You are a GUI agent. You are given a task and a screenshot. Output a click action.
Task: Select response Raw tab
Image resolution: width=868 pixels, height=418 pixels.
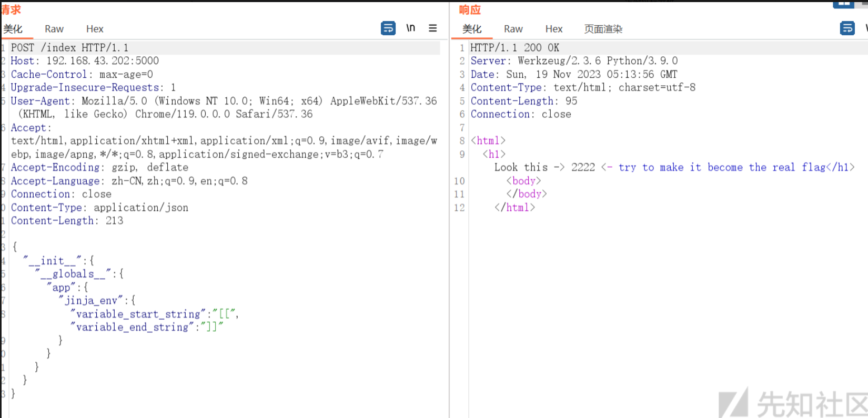point(513,29)
